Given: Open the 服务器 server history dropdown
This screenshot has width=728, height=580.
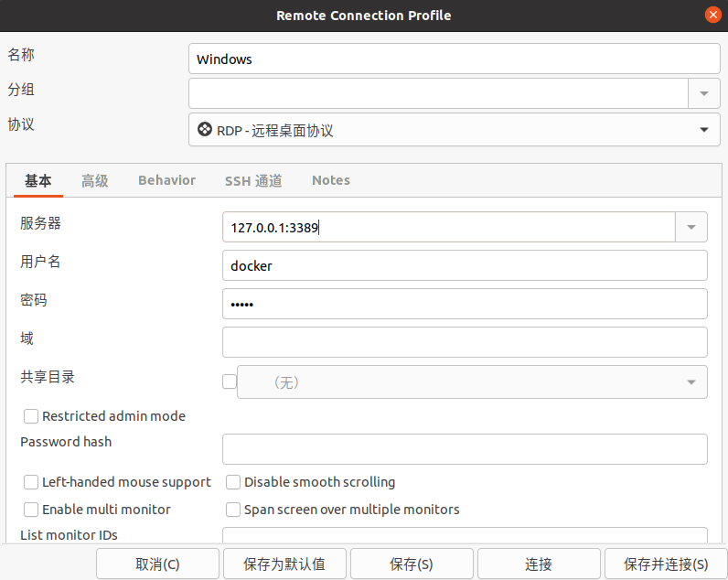Looking at the screenshot, I should point(691,227).
